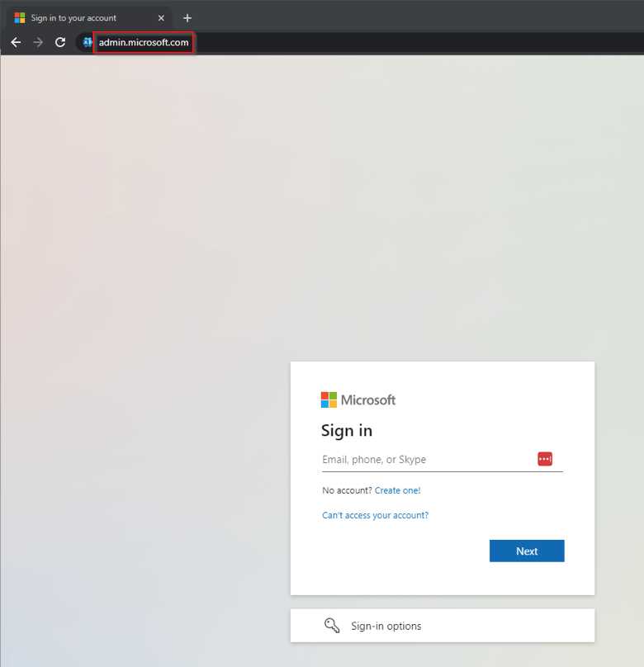Click the blue Next button
The width and height of the screenshot is (644, 667).
(527, 551)
